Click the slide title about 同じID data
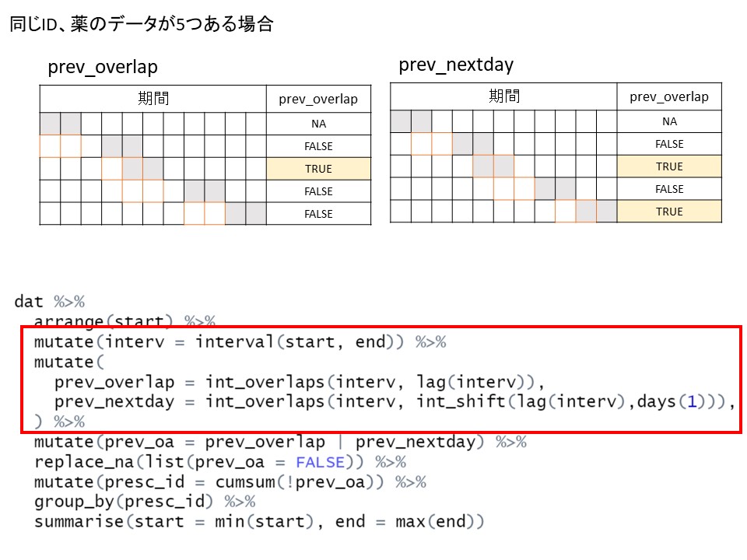 (142, 24)
